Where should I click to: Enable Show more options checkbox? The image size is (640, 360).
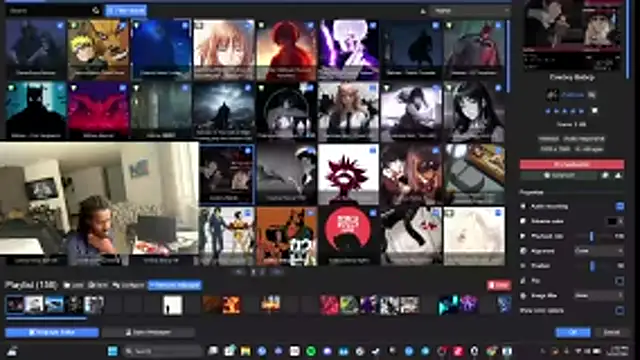point(620,311)
